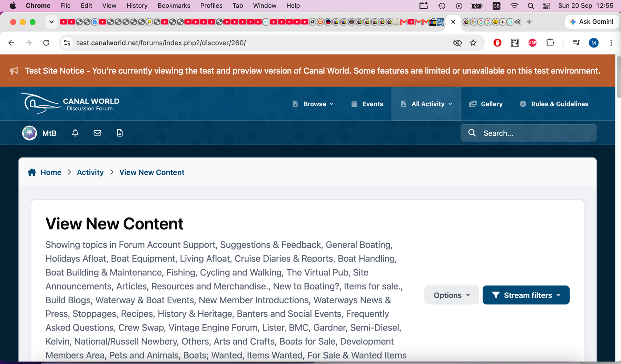Click the Activity breadcrumb link

point(90,172)
